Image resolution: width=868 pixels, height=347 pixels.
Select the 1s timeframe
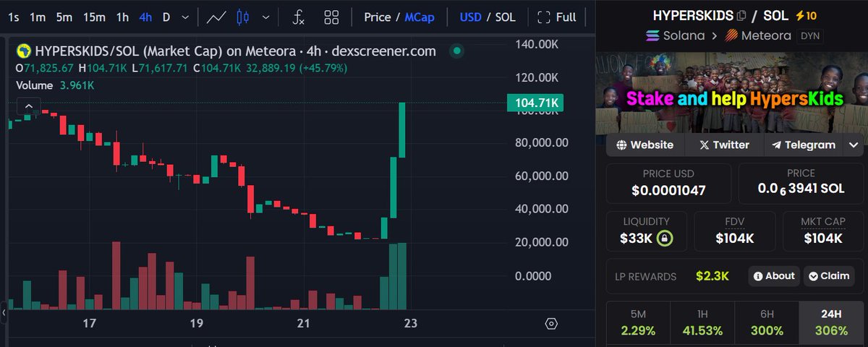point(13,17)
